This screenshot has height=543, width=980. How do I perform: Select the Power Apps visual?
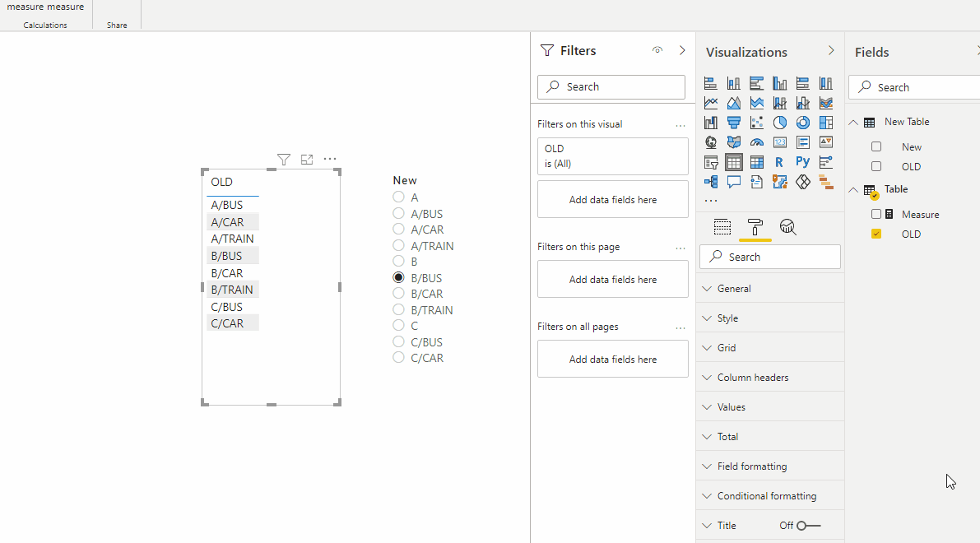[x=803, y=182]
